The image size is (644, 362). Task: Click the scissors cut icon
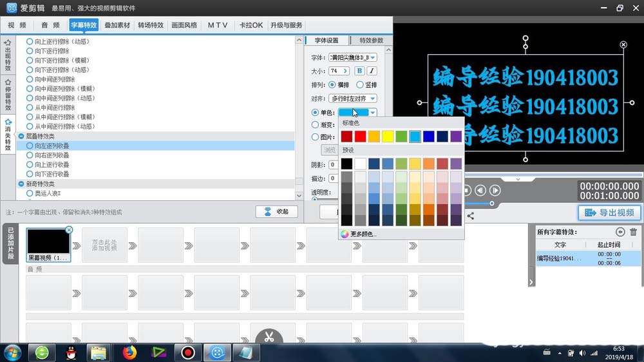[x=269, y=338]
